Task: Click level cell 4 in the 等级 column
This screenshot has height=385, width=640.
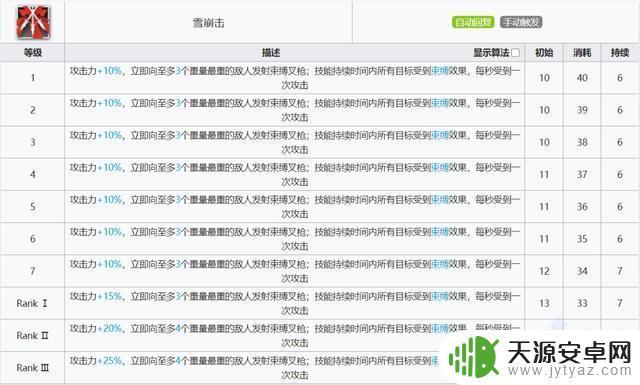Action: (x=33, y=174)
